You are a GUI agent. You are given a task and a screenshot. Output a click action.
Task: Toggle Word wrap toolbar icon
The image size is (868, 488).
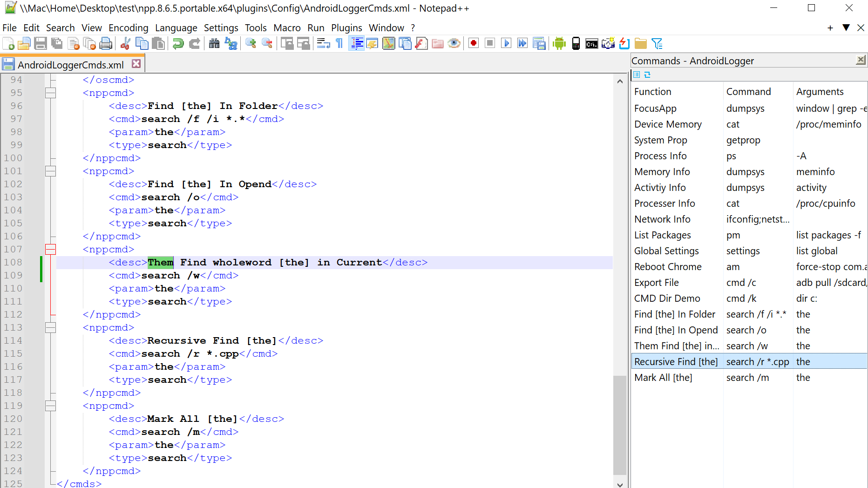coord(323,44)
